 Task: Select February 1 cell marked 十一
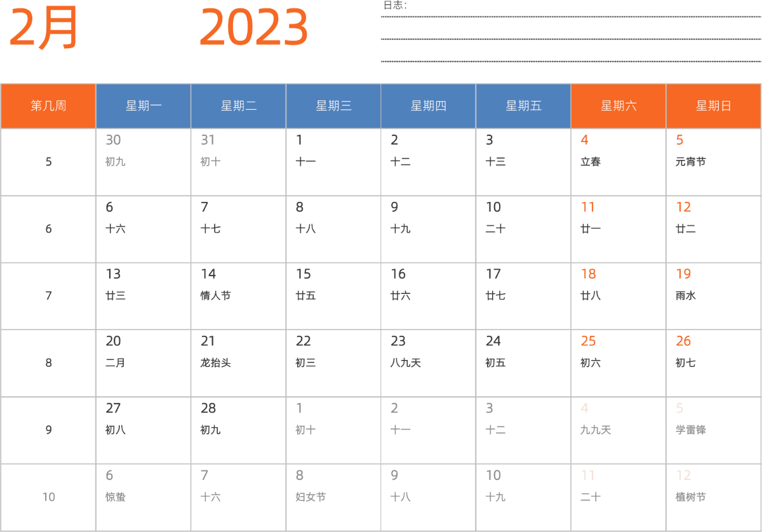(x=333, y=162)
